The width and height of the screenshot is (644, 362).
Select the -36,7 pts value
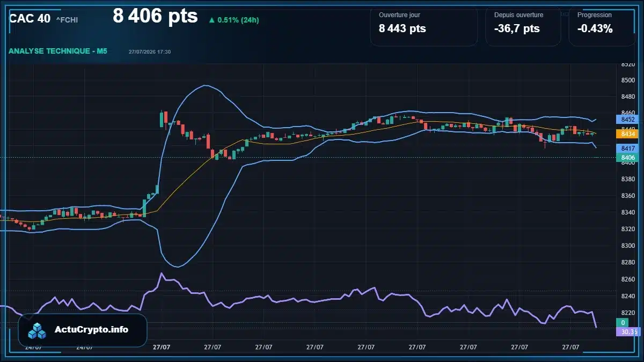517,29
